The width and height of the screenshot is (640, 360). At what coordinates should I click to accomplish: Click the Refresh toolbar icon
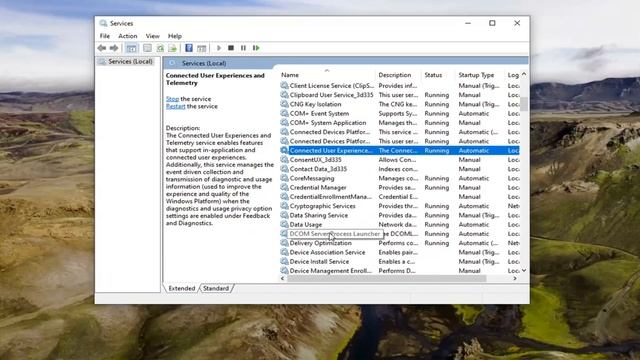pos(160,48)
